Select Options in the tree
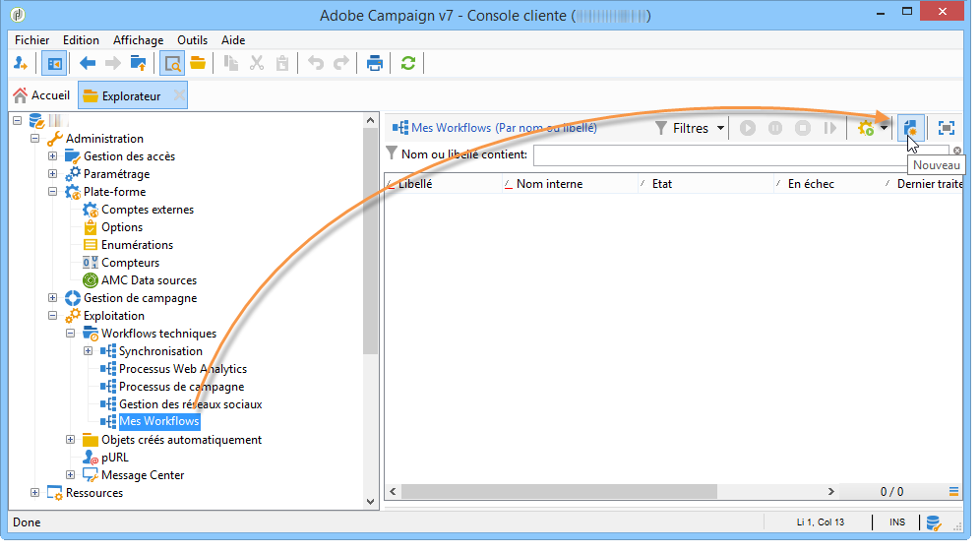This screenshot has width=980, height=552. pyautogui.click(x=122, y=227)
